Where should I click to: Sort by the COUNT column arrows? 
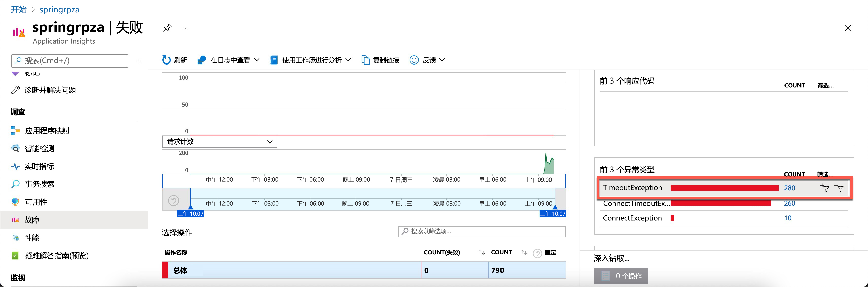(524, 253)
